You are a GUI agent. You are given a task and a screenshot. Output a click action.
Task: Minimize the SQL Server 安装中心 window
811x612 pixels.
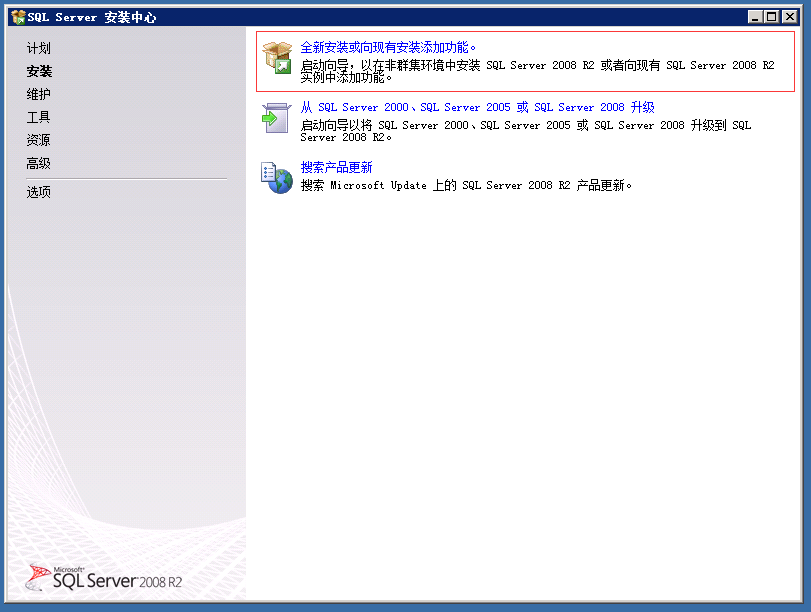click(754, 17)
